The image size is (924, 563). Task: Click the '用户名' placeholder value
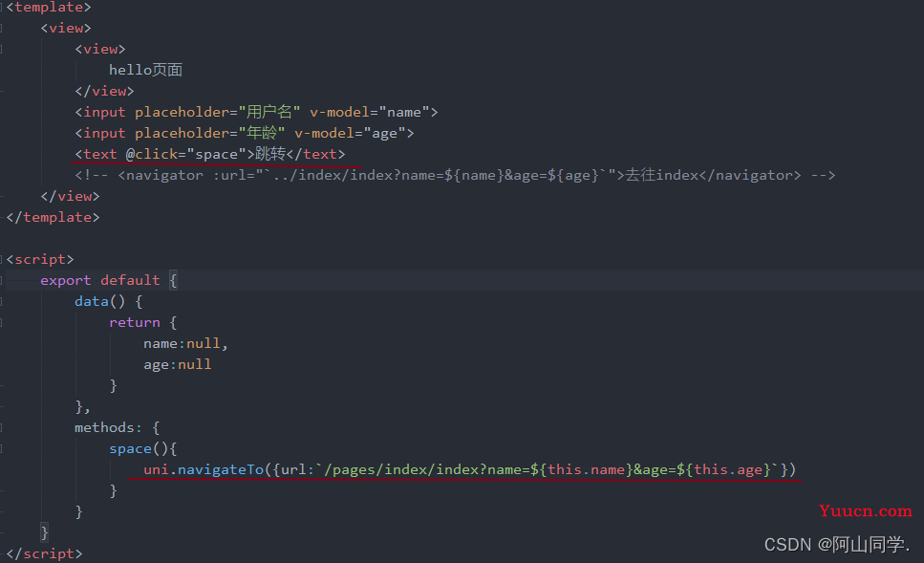(x=269, y=112)
